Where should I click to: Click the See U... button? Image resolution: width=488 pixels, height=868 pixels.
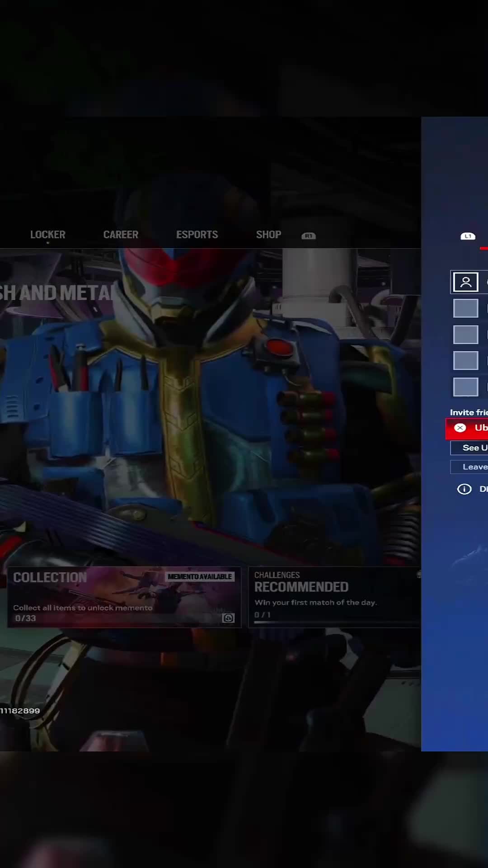469,448
